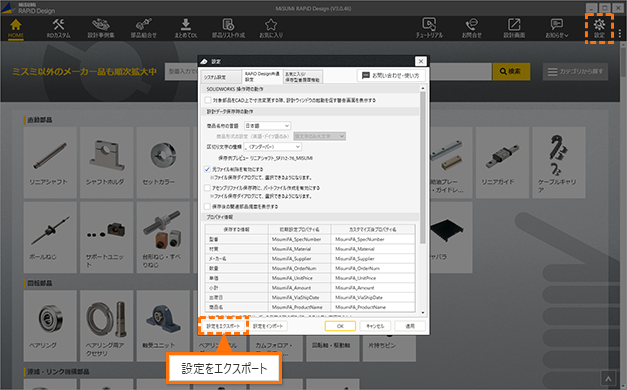
Task: Click customized cell MisumiFA_ProductName
Action: coord(373,307)
